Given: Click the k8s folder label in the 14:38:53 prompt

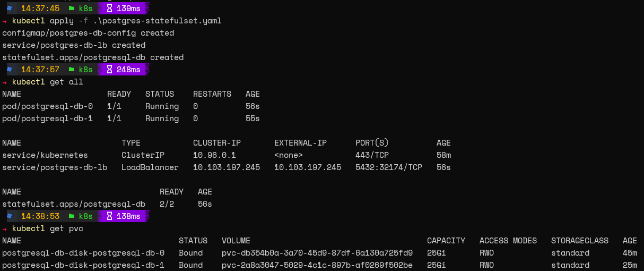Looking at the screenshot, I should tap(85, 216).
